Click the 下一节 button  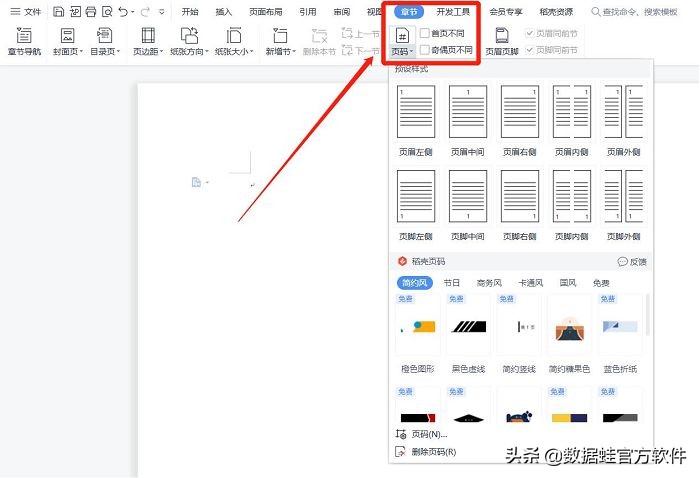361,50
